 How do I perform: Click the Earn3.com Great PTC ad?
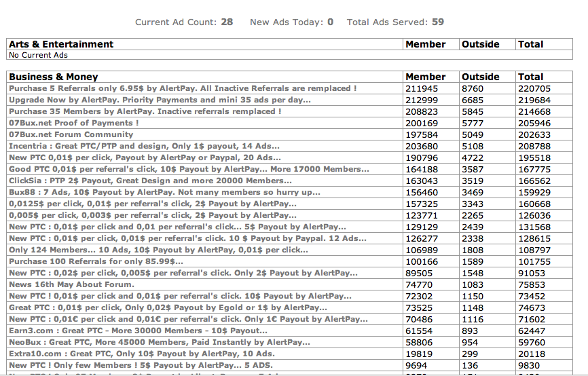tap(138, 331)
